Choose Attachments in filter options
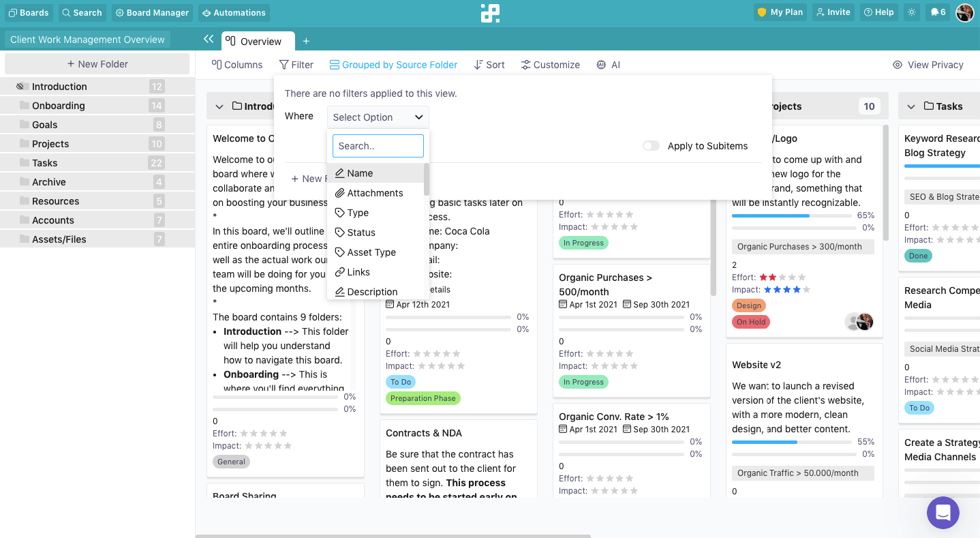The height and width of the screenshot is (538, 980). tap(376, 193)
